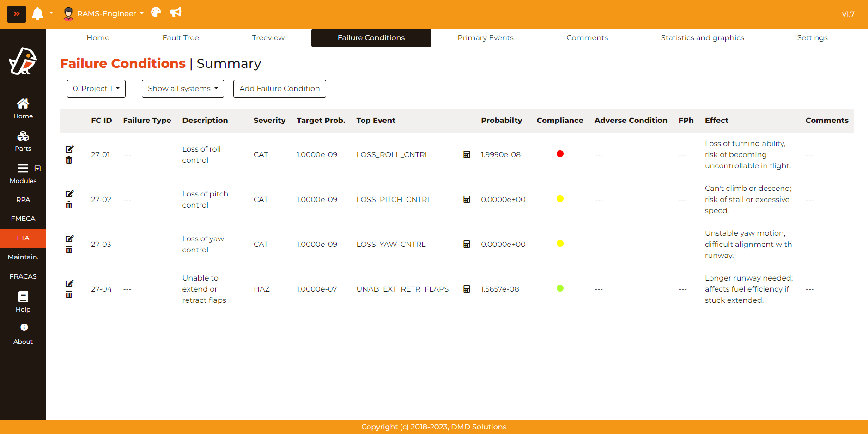Open the Project 1 dropdown
The image size is (868, 434).
(96, 89)
